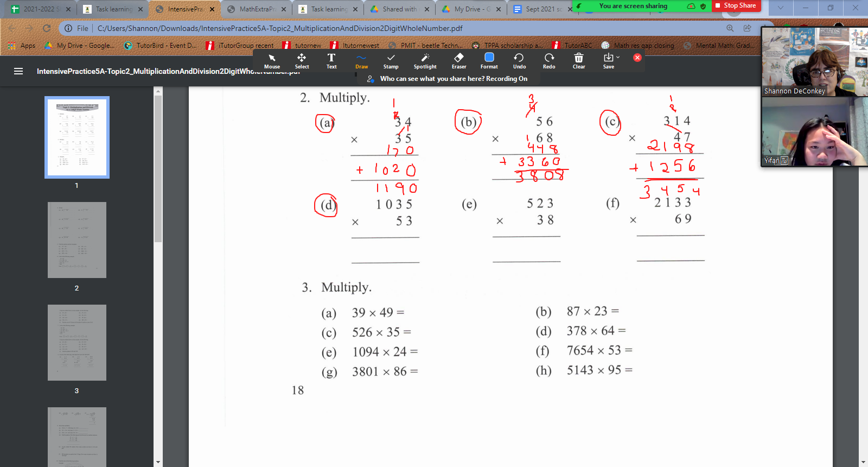The width and height of the screenshot is (868, 467).
Task: Open the Stamp annotation tool
Action: click(x=391, y=61)
